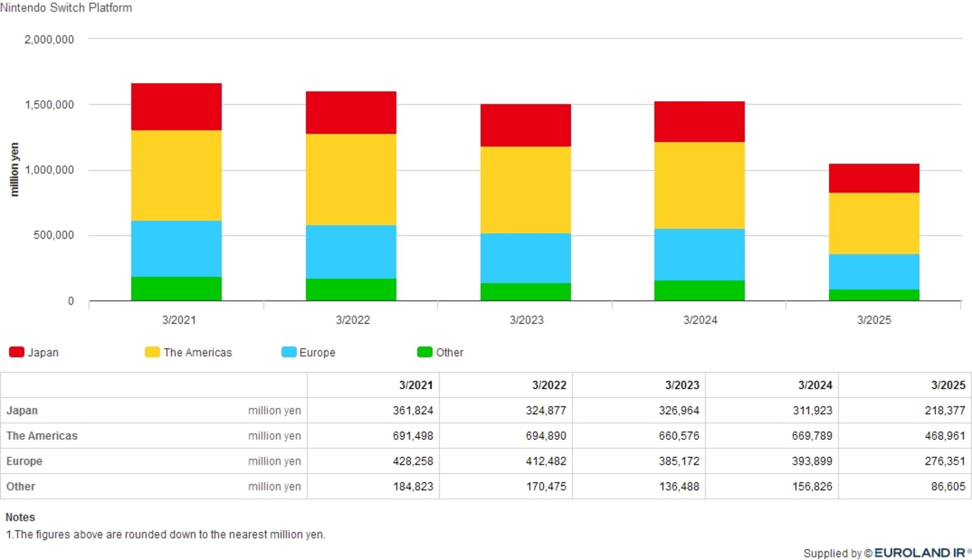Screen dimensions: 972x560
Task: Select the red Japan segment of 3/2021 bar
Action: click(176, 107)
